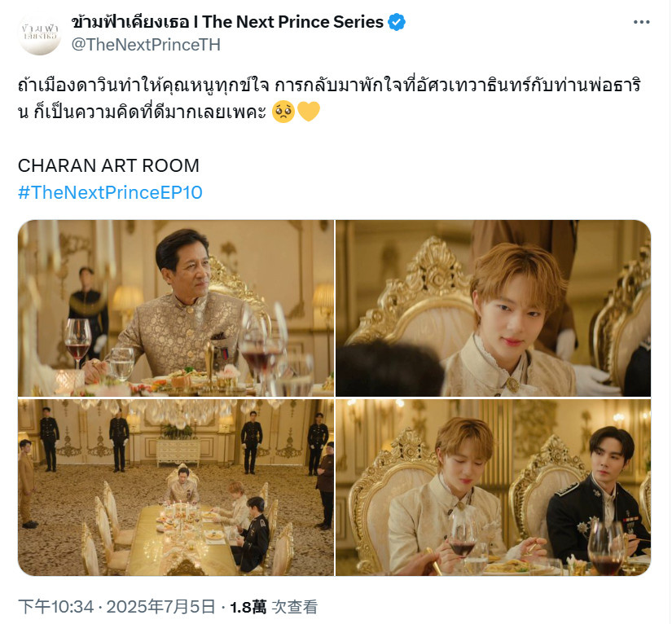Open the three-dot more options menu
Screen dimensions: 672x624
[641, 22]
